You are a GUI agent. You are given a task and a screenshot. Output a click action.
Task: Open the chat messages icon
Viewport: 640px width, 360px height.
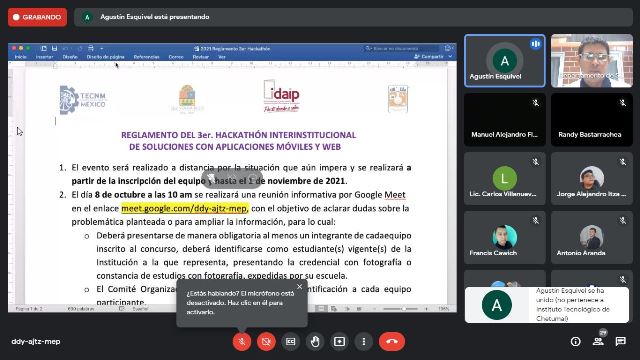tap(621, 341)
